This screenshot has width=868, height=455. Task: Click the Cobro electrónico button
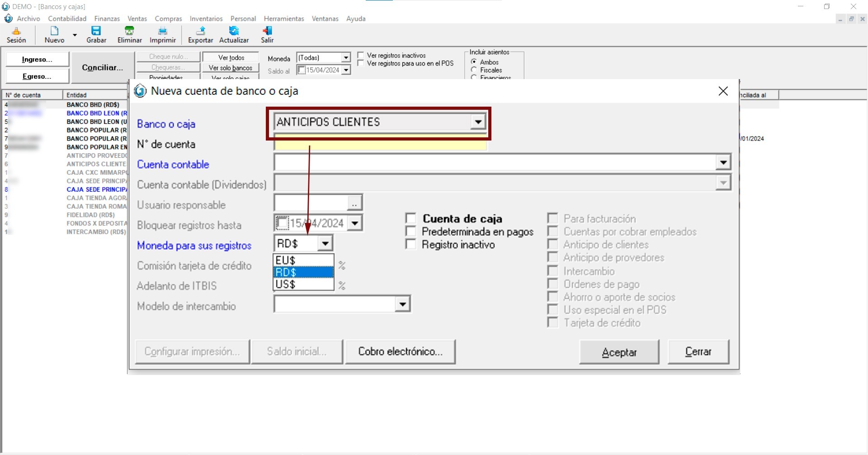pyautogui.click(x=400, y=352)
